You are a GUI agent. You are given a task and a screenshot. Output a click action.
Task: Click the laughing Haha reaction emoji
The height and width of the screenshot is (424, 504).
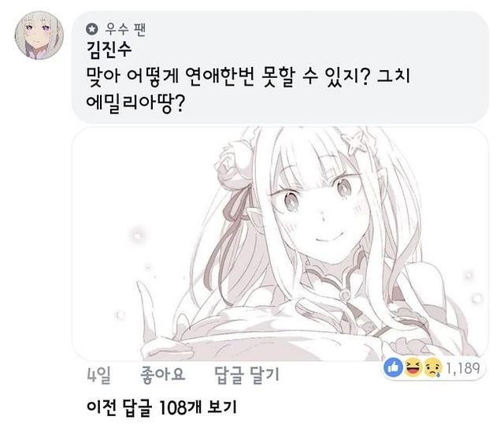pos(413,368)
